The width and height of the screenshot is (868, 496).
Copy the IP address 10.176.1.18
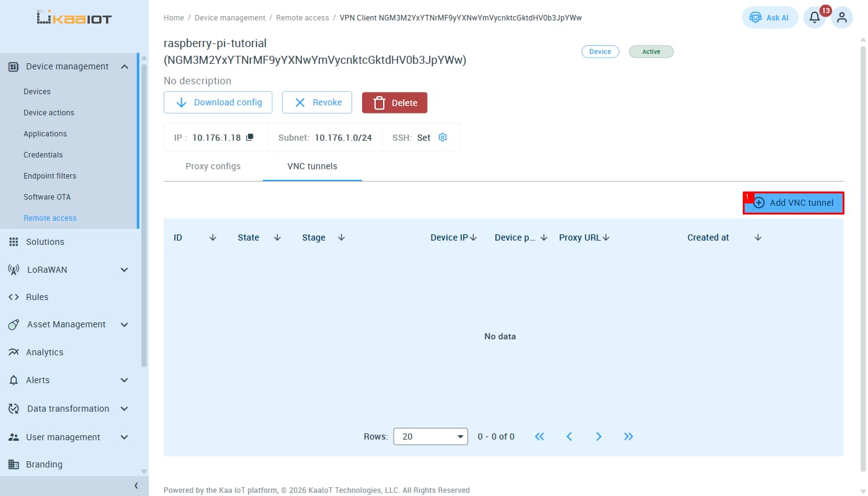[x=250, y=138]
